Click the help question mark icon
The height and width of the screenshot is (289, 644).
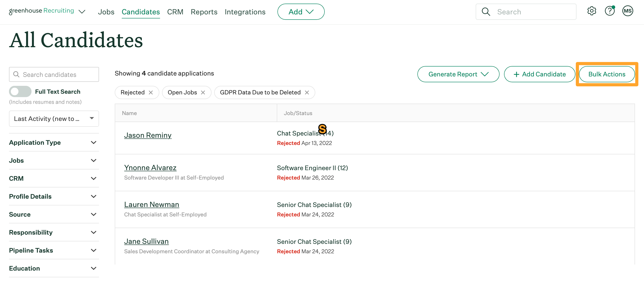610,11
